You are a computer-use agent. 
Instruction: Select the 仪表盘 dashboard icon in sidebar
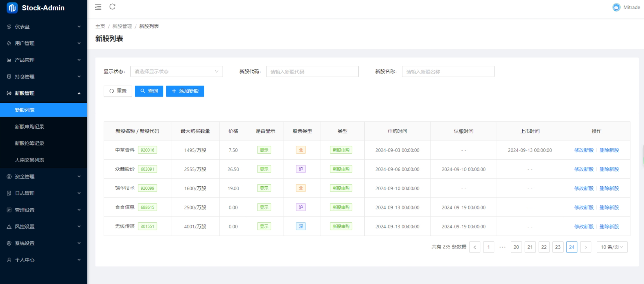[9, 27]
